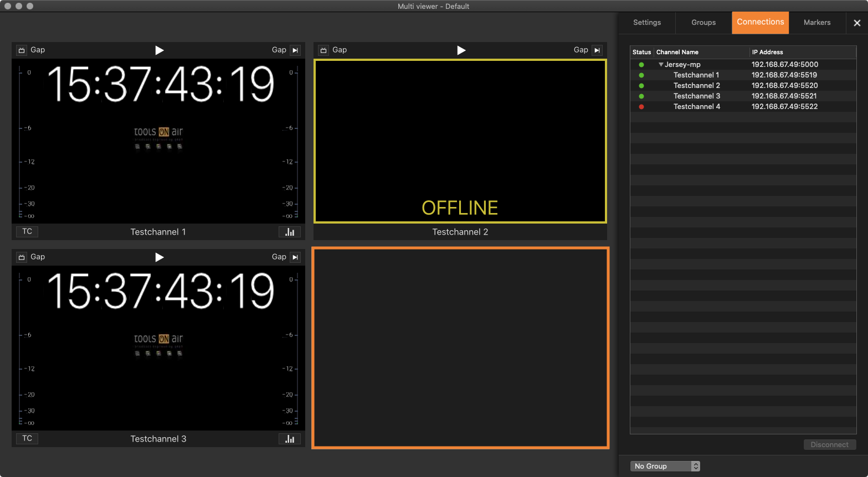Click the skip-next icon above Testchannel 3
868x477 pixels.
[295, 257]
